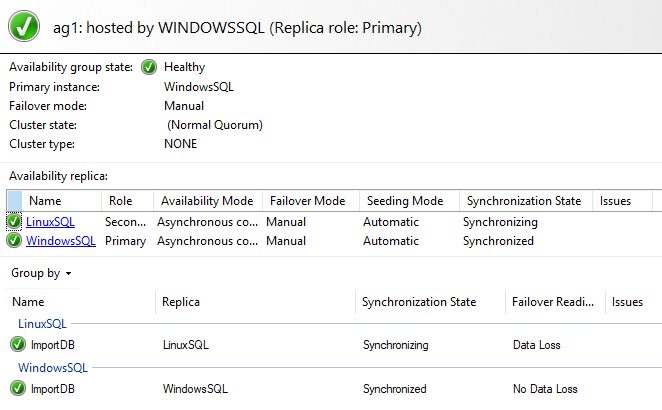Collapse the WindowsSQL group header

[x=53, y=368]
